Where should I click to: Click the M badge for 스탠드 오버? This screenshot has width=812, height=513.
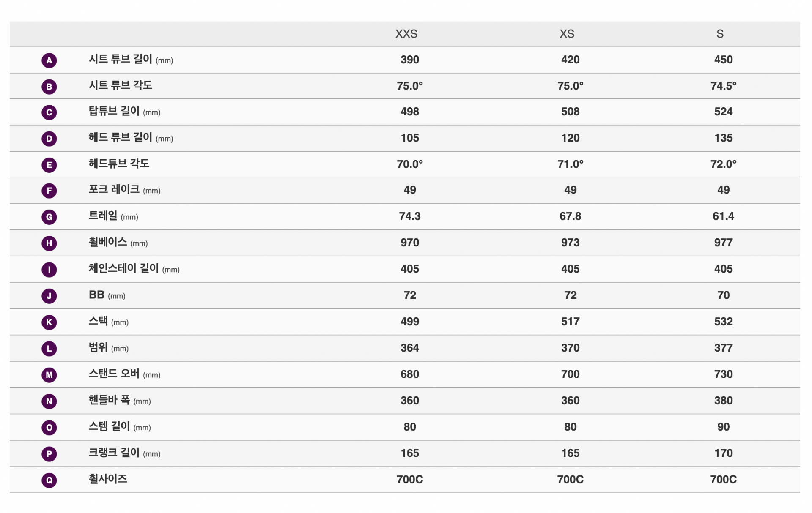click(x=49, y=375)
